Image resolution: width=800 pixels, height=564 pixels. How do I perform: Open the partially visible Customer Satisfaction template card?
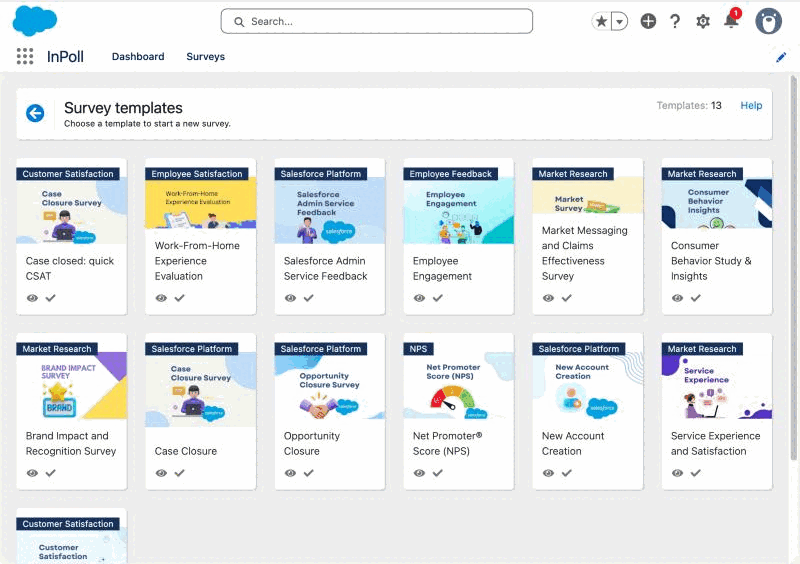pyautogui.click(x=71, y=536)
